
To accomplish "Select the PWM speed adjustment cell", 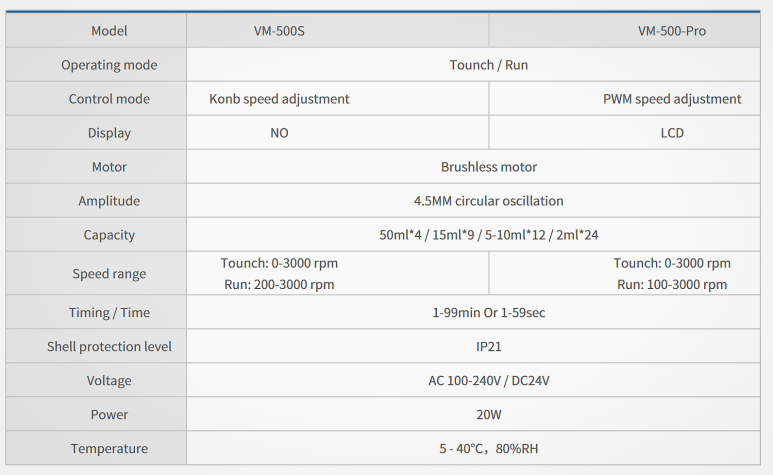I will [x=672, y=99].
